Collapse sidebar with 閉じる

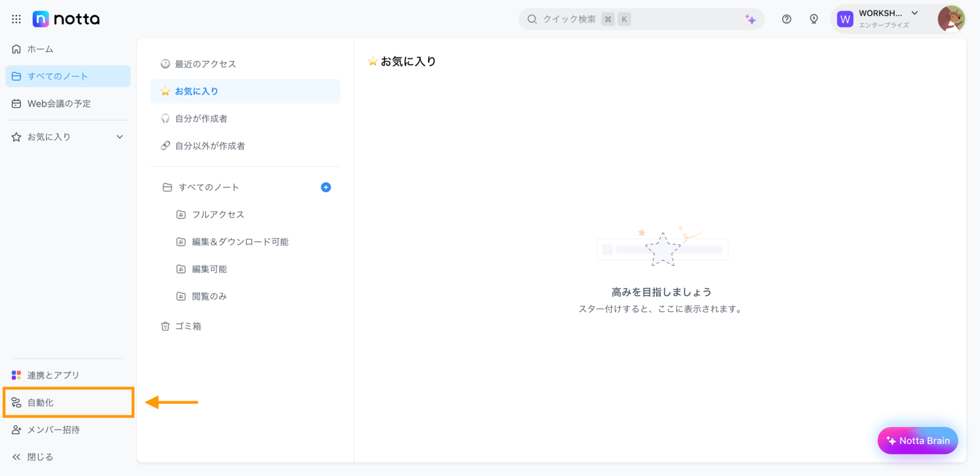(68, 457)
